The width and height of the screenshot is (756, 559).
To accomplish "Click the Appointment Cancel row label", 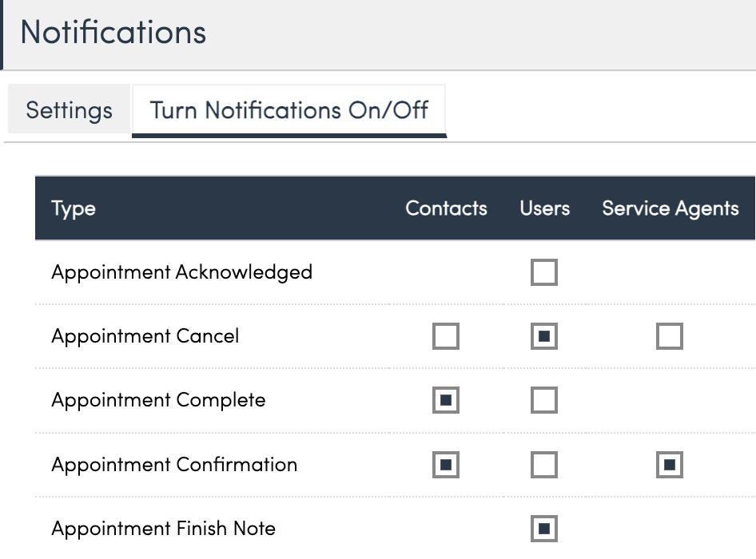I will tap(145, 336).
